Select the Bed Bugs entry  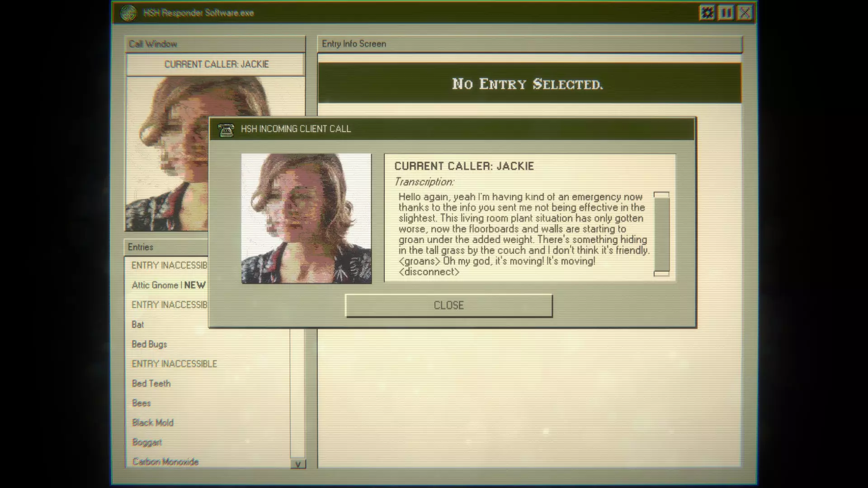click(x=149, y=344)
